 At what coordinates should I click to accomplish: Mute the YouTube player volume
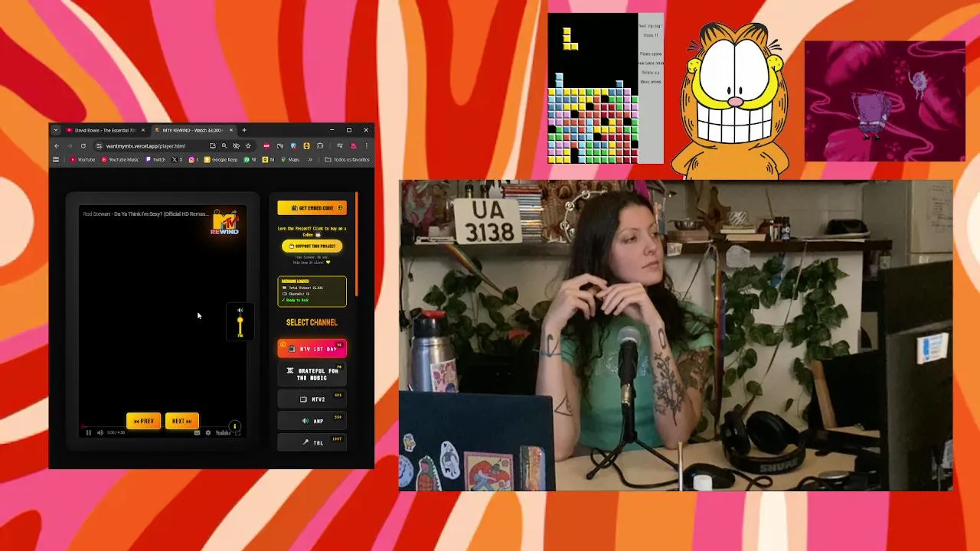point(100,433)
